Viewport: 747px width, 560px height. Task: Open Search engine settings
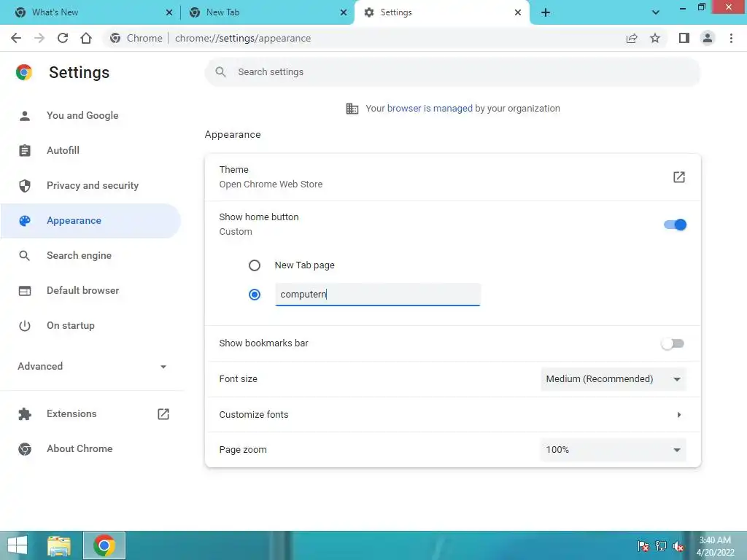90,256
